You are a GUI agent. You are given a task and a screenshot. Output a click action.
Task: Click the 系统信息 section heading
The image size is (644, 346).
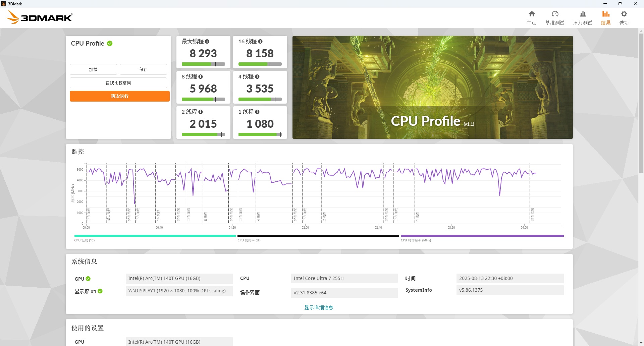pyautogui.click(x=84, y=262)
